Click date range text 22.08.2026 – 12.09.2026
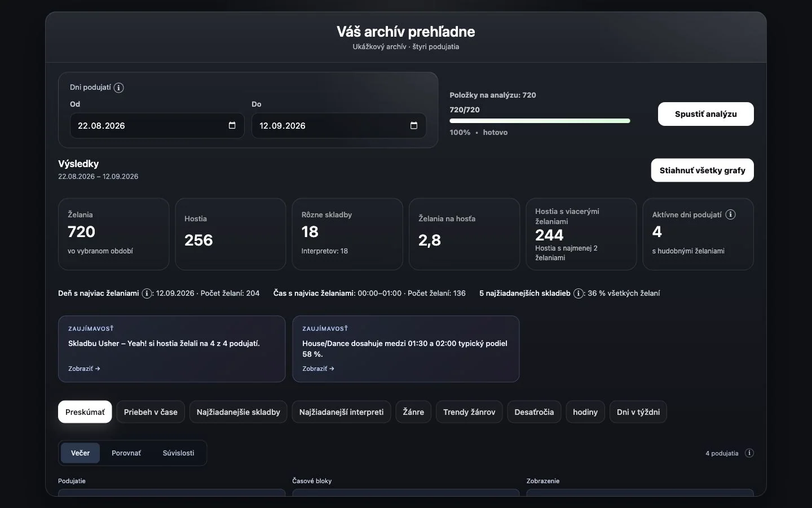This screenshot has width=812, height=508. click(x=98, y=177)
